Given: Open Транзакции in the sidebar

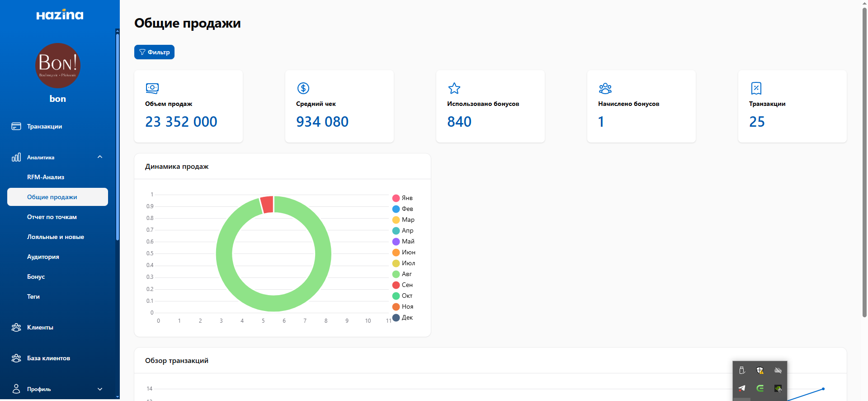Looking at the screenshot, I should pos(44,126).
